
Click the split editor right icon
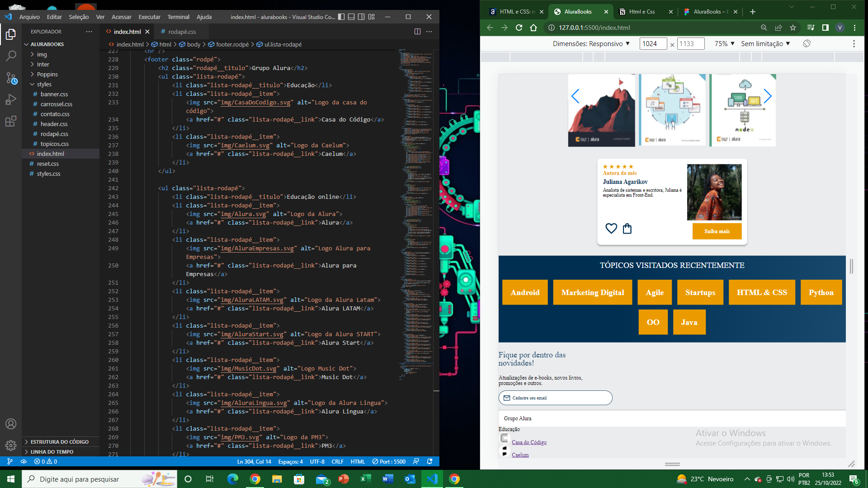417,32
